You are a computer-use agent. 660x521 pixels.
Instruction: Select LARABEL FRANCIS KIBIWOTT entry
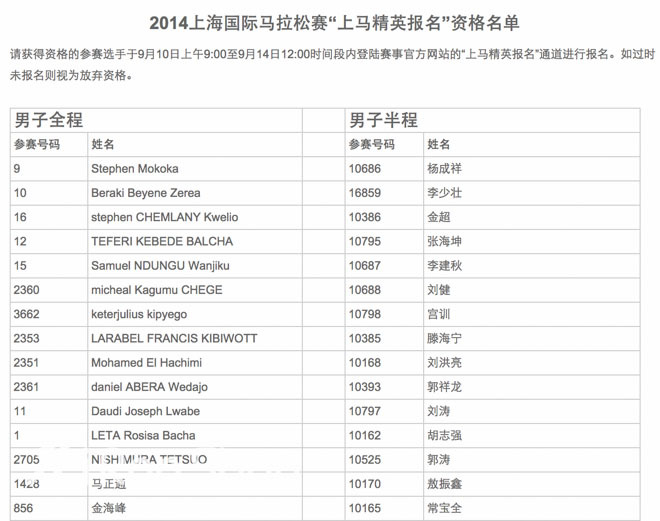pyautogui.click(x=173, y=338)
